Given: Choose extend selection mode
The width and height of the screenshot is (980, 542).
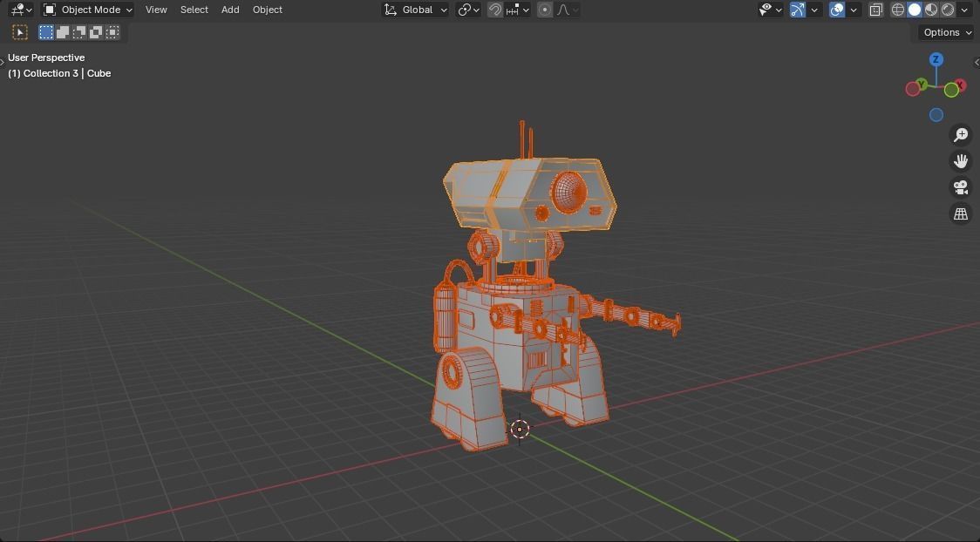Looking at the screenshot, I should click(63, 32).
